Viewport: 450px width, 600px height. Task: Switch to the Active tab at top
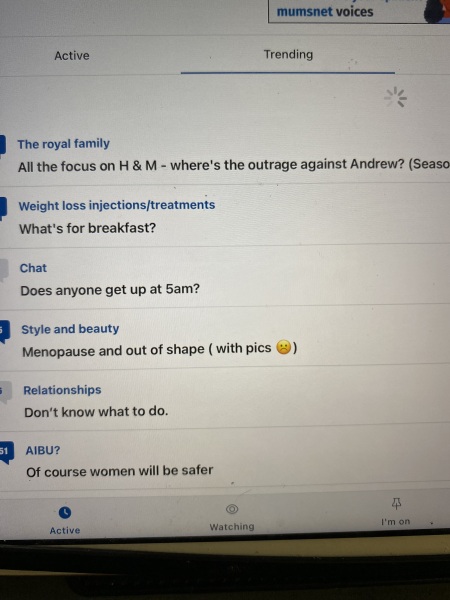point(72,55)
